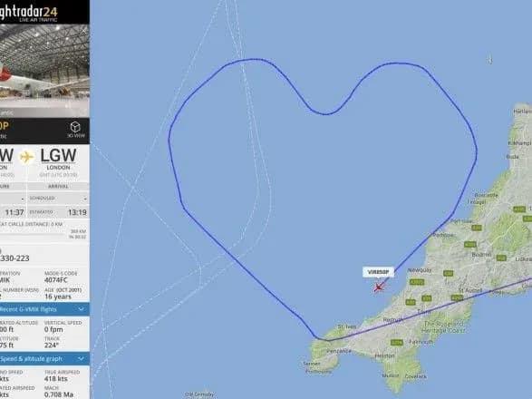Click the chevron beside Speed & altitude graph
The width and height of the screenshot is (532, 399).
click(x=81, y=358)
